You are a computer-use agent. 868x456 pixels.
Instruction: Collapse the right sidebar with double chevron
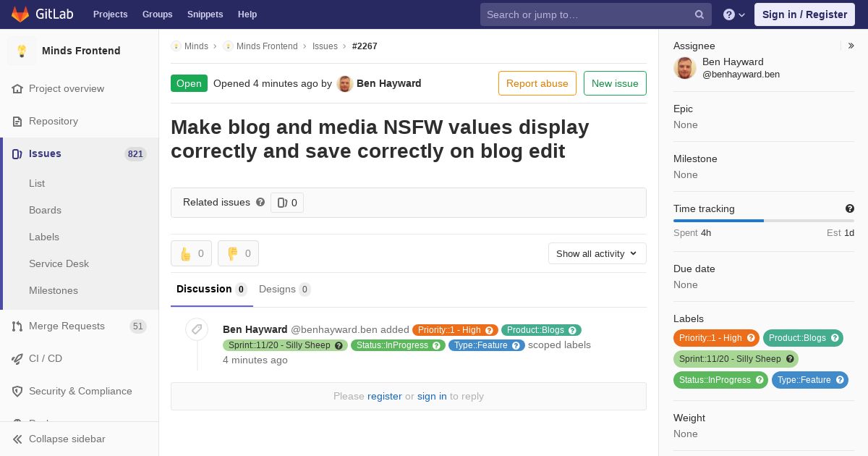point(851,46)
